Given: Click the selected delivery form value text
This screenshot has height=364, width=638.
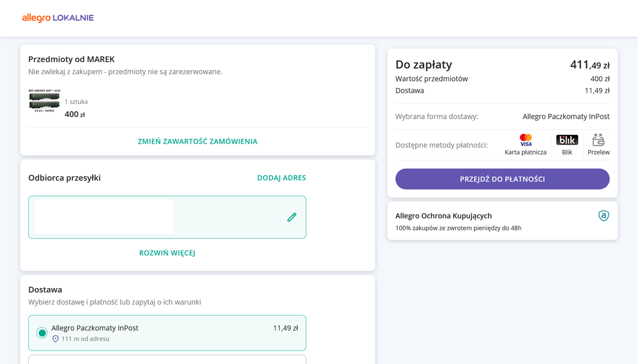Looking at the screenshot, I should pyautogui.click(x=566, y=117).
